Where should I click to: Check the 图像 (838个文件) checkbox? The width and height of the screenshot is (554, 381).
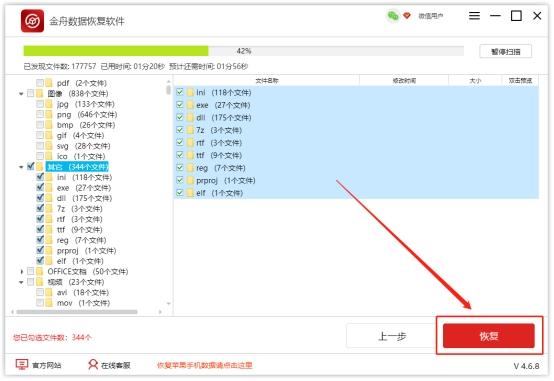[31, 93]
